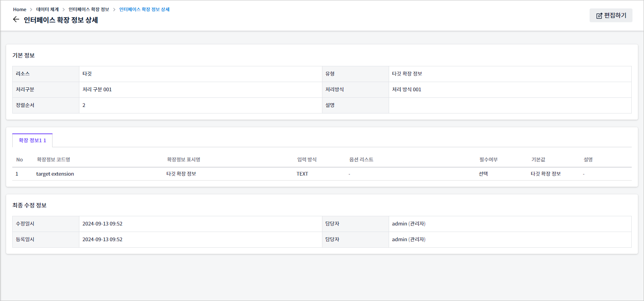Click the 유형 label cell
The image size is (644, 301).
tap(355, 74)
